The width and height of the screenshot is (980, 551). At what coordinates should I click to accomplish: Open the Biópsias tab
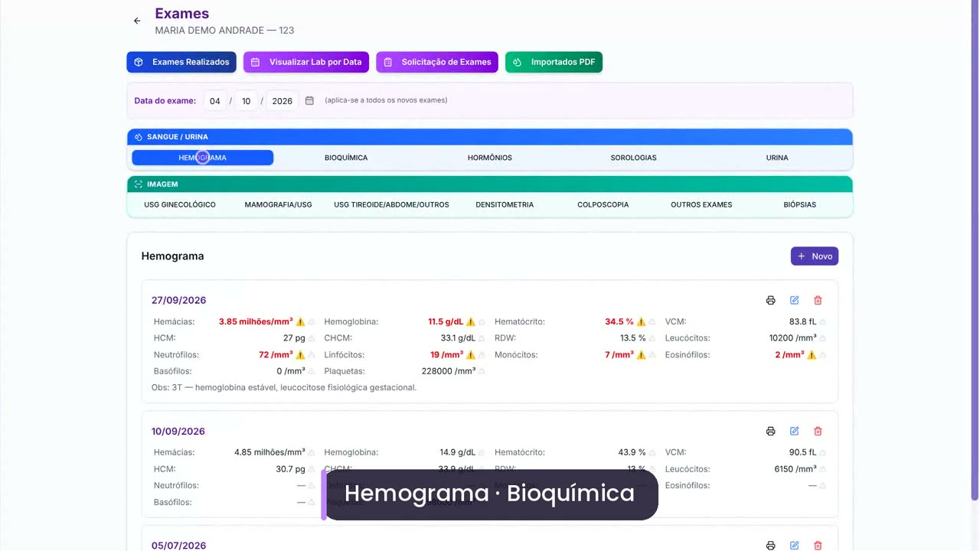tap(800, 204)
